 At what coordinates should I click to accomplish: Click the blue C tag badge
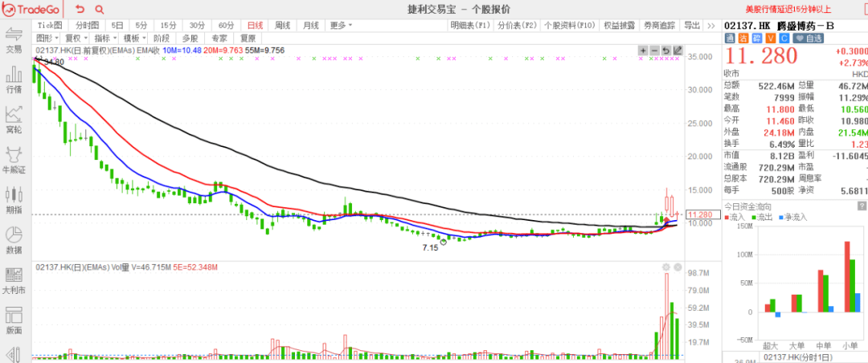pos(784,39)
